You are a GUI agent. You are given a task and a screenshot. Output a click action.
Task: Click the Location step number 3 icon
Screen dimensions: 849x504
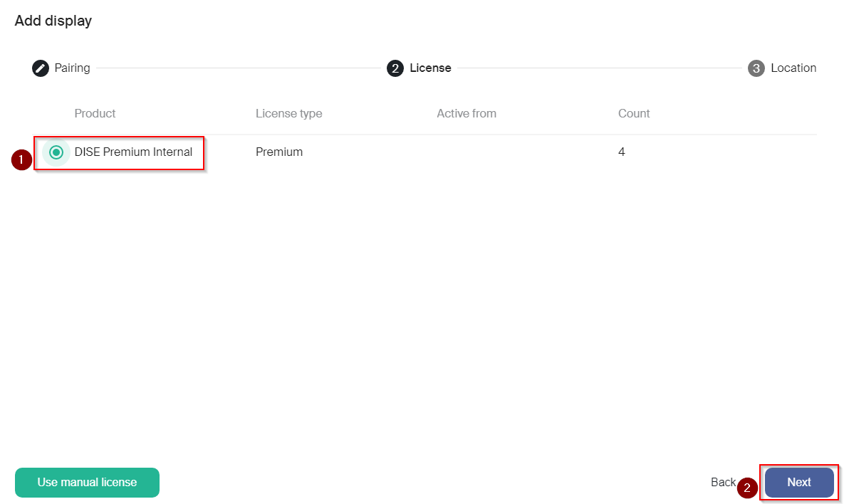pyautogui.click(x=756, y=68)
